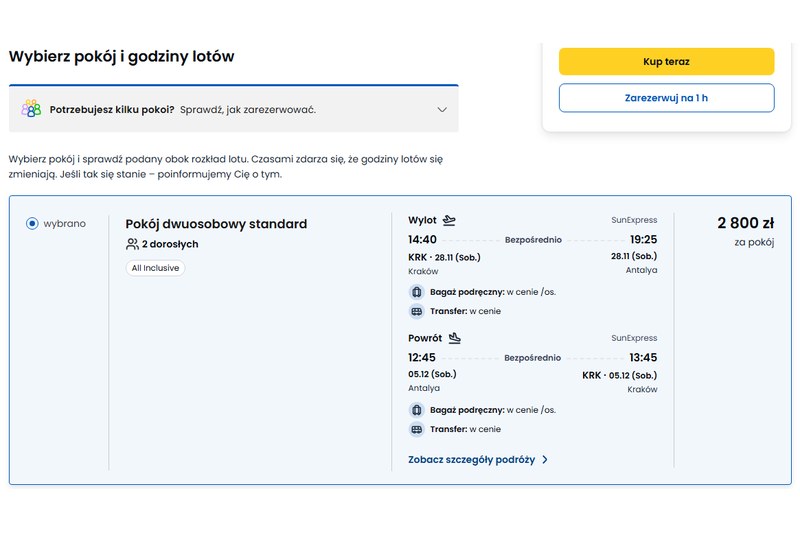This screenshot has height=533, width=800.
Task: Click the KRK · 28.11 (Sob.) departure text
Action: [444, 258]
